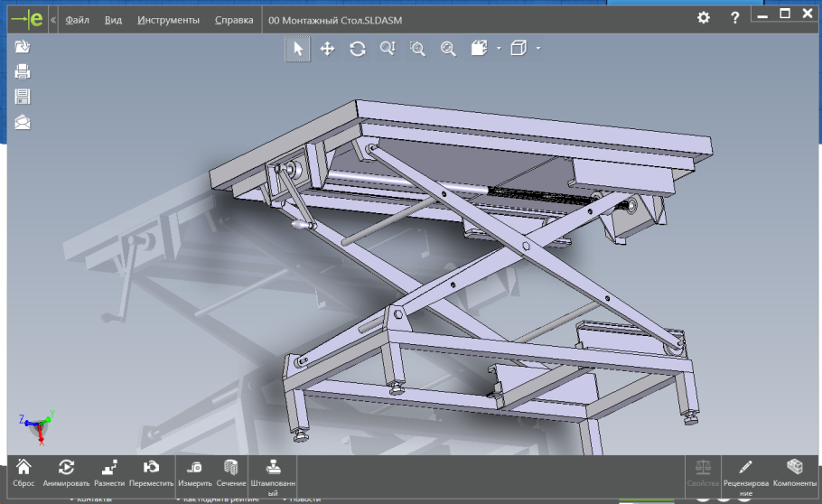The height and width of the screenshot is (504, 822).
Task: Toggle the Разнести explode view
Action: (x=109, y=472)
